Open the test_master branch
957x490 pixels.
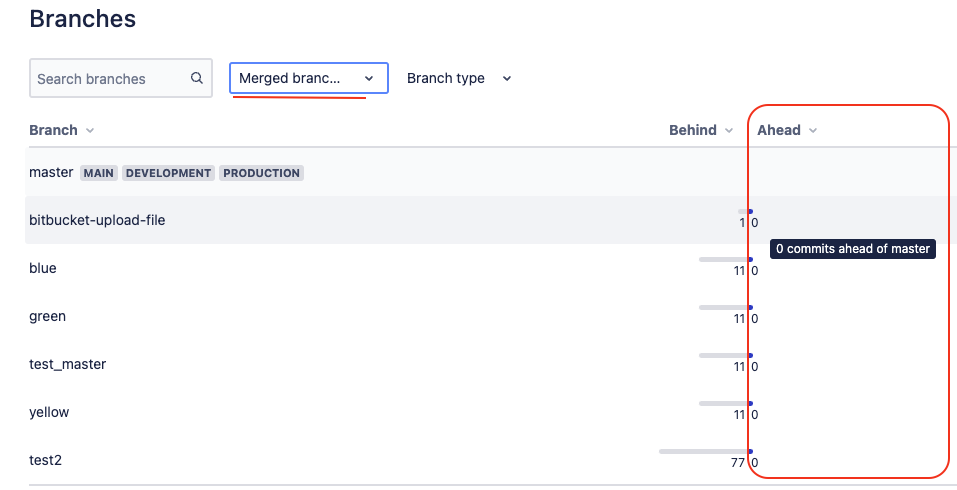pos(67,364)
